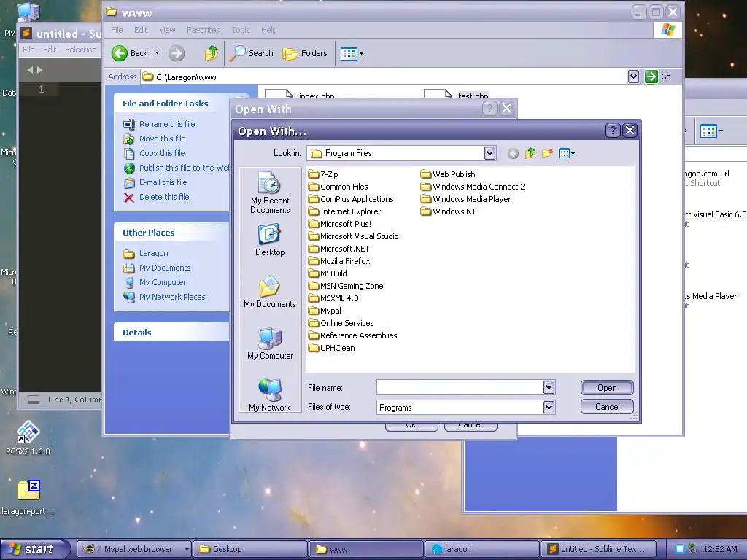Select the Microsoft.NET folder
Image resolution: width=747 pixels, height=560 pixels.
(x=338, y=249)
